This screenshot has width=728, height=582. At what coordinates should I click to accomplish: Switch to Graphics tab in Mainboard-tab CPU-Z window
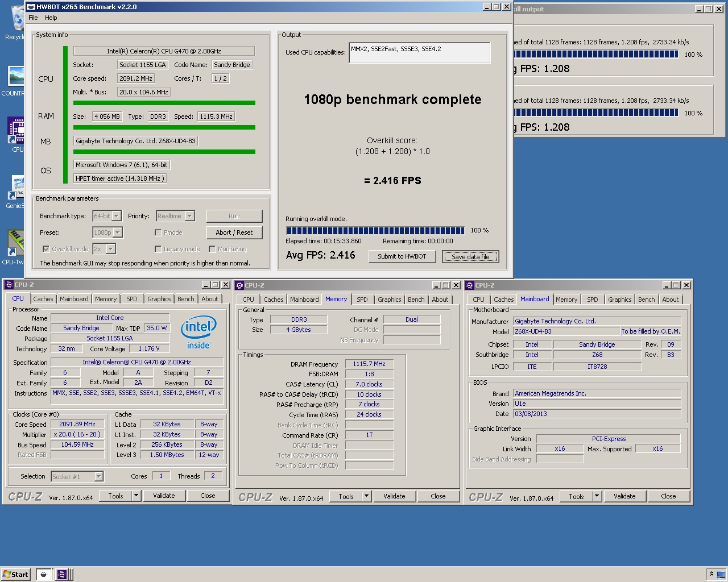click(619, 300)
